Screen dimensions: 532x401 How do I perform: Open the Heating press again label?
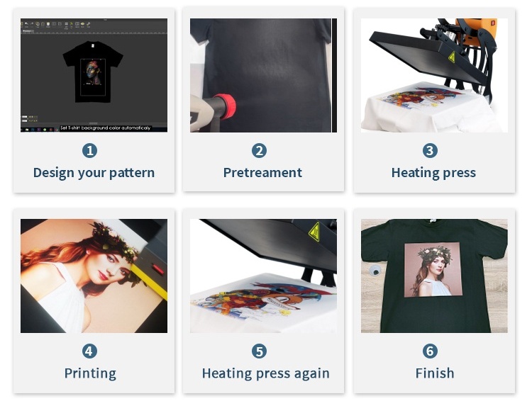[266, 373]
